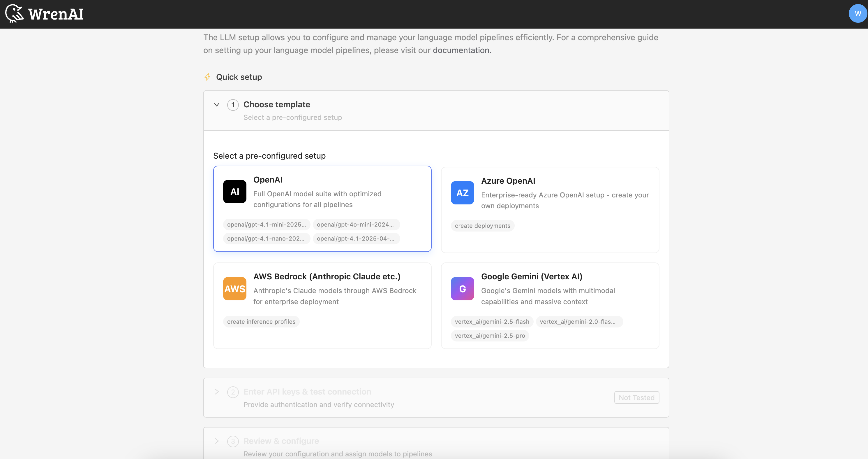Expand the Enter API keys section

click(217, 392)
